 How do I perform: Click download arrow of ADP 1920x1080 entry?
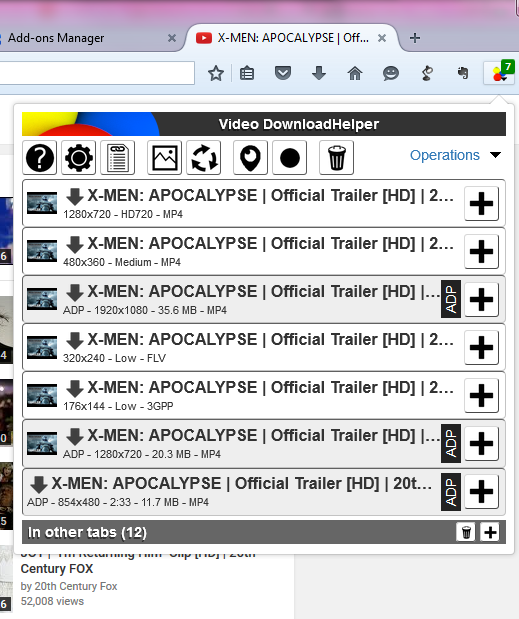point(75,293)
